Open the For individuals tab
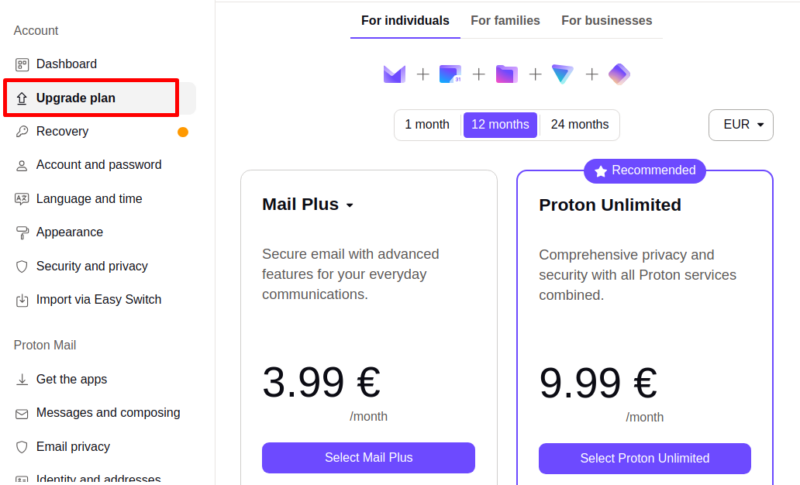The height and width of the screenshot is (485, 800). click(405, 20)
